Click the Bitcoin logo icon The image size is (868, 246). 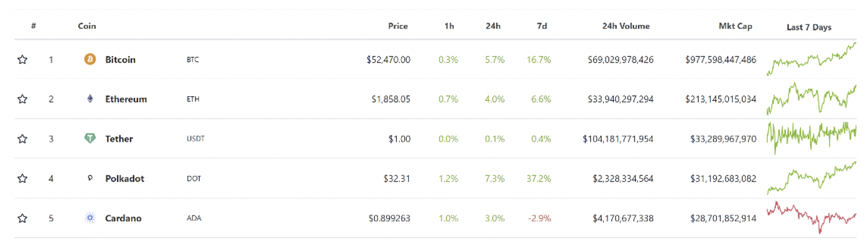pyautogui.click(x=90, y=59)
